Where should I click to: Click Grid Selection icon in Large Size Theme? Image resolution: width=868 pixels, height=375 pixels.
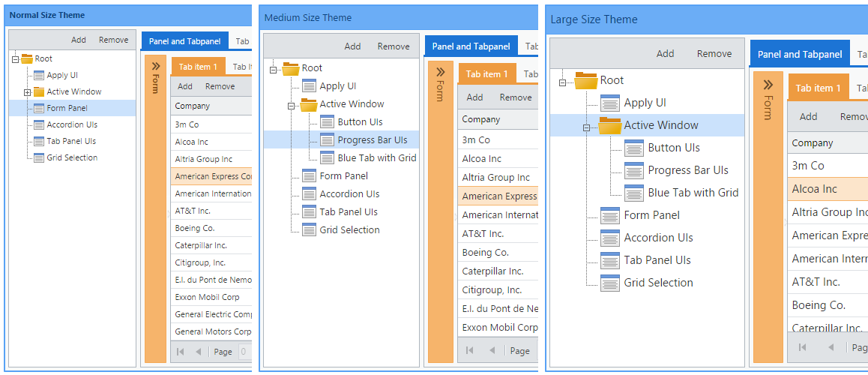coord(610,283)
